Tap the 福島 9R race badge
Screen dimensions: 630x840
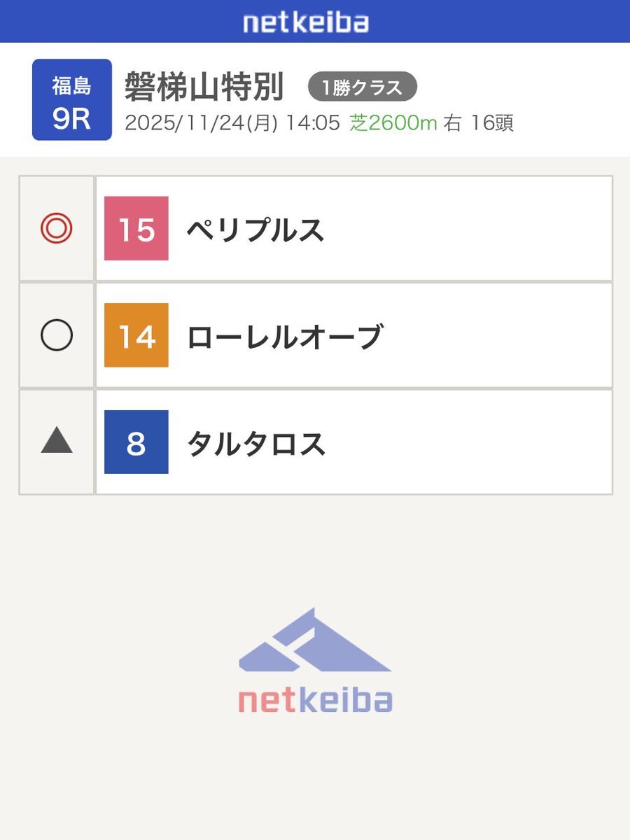click(x=71, y=100)
